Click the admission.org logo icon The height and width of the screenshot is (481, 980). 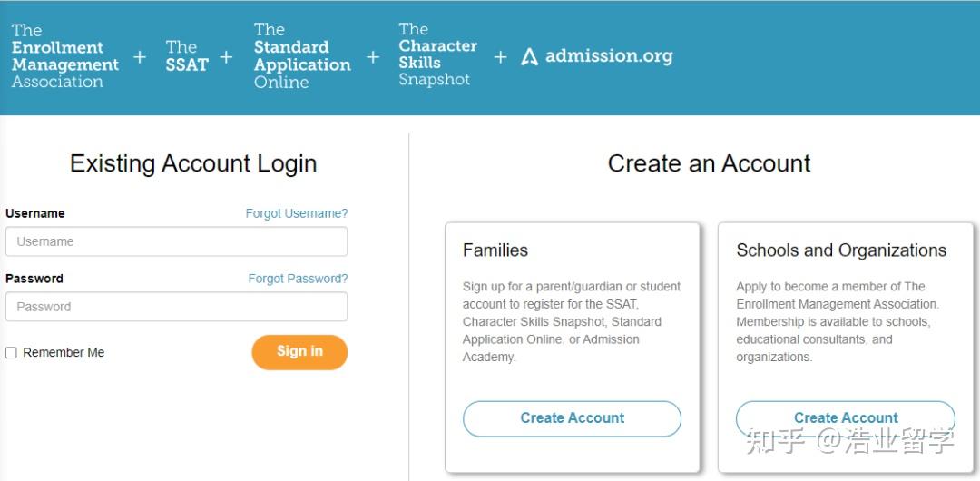(x=530, y=56)
